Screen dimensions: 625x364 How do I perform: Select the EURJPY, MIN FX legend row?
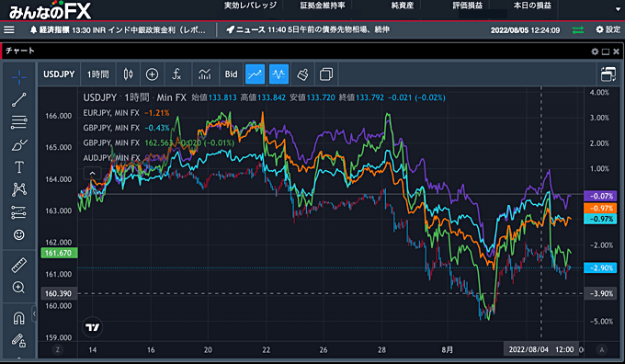(x=126, y=113)
